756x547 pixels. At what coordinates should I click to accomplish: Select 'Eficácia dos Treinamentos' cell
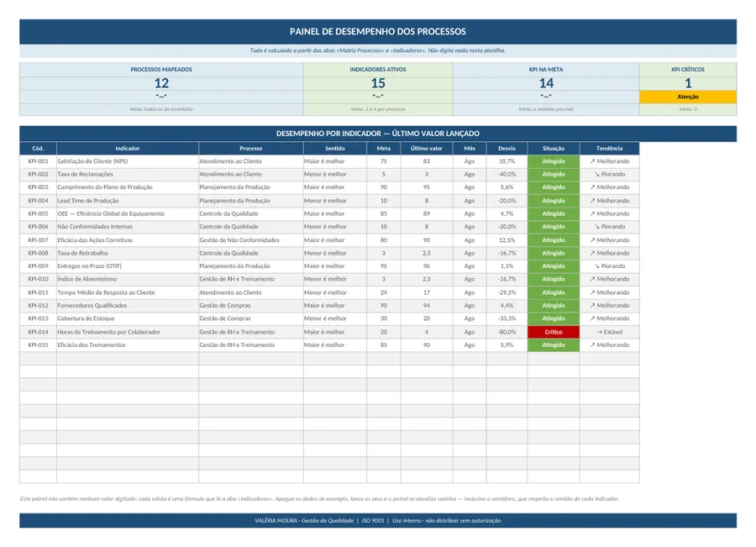pyautogui.click(x=128, y=345)
